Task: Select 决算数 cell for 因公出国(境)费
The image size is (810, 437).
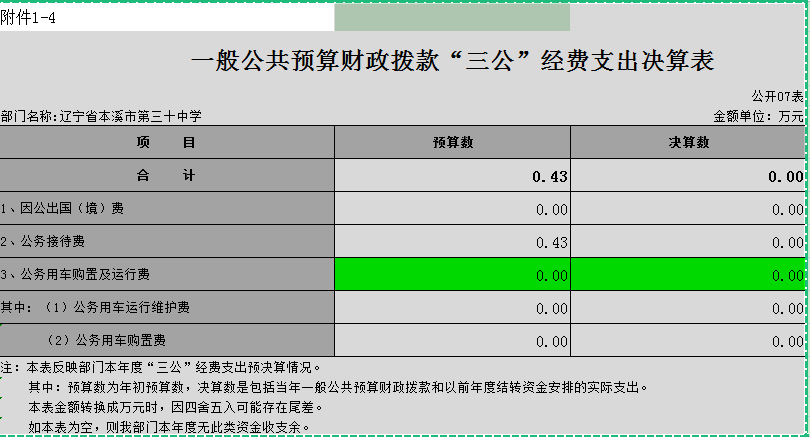Action: coord(688,208)
